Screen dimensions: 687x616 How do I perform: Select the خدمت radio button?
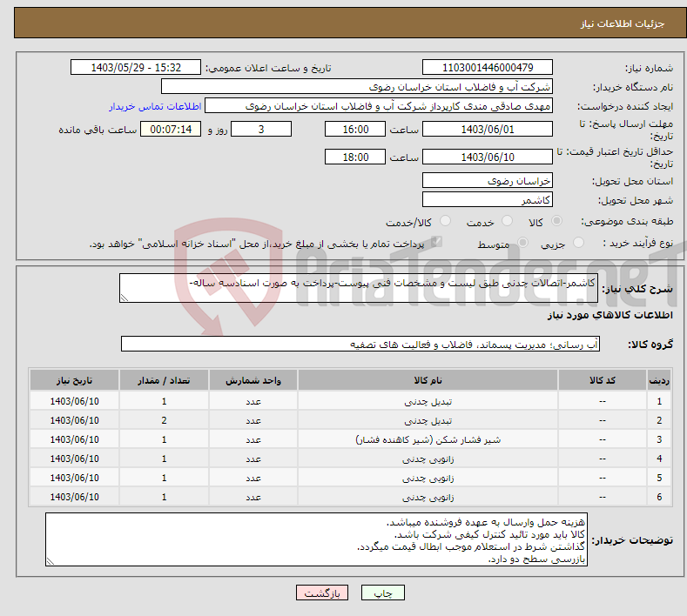507,221
